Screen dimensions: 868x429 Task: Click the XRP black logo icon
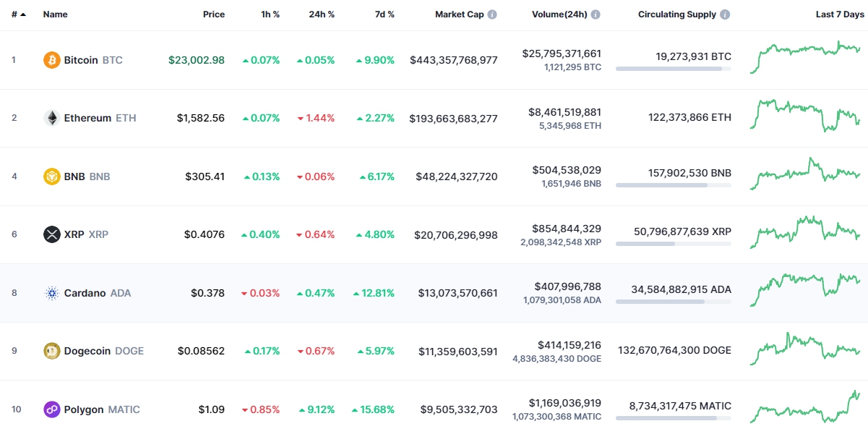pyautogui.click(x=52, y=234)
